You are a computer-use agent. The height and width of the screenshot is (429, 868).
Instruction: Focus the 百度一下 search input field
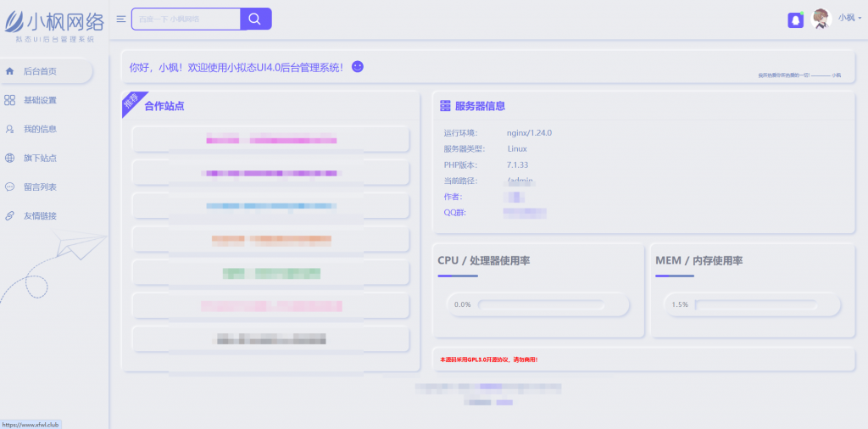186,19
